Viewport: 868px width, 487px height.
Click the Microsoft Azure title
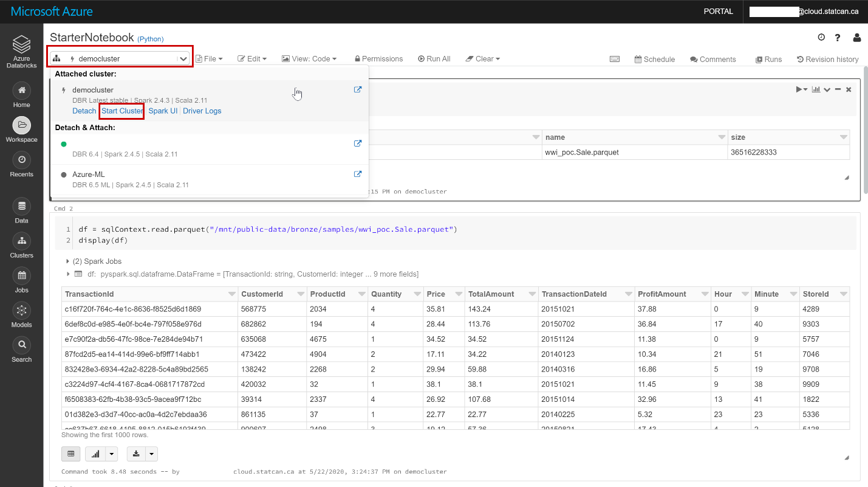coord(52,12)
